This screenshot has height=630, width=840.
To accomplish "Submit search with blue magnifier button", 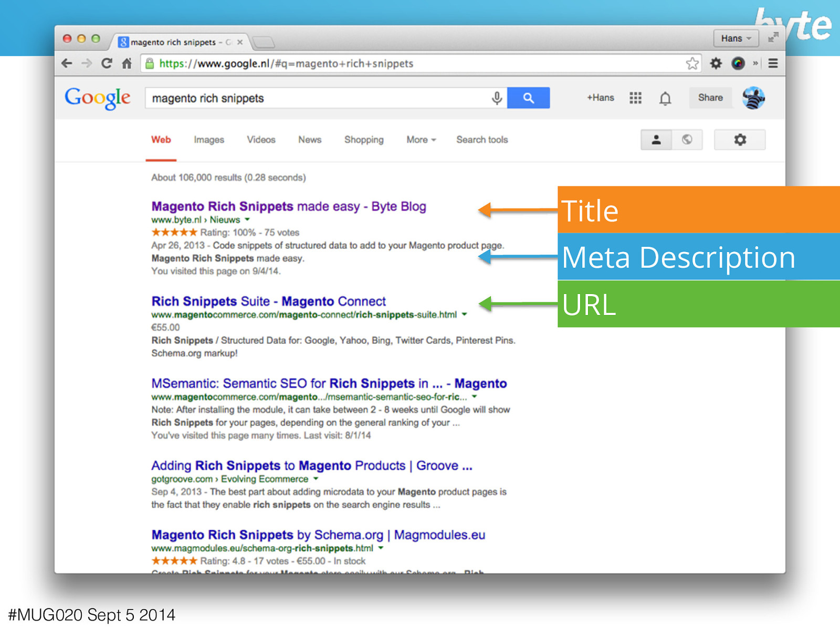I will point(528,98).
